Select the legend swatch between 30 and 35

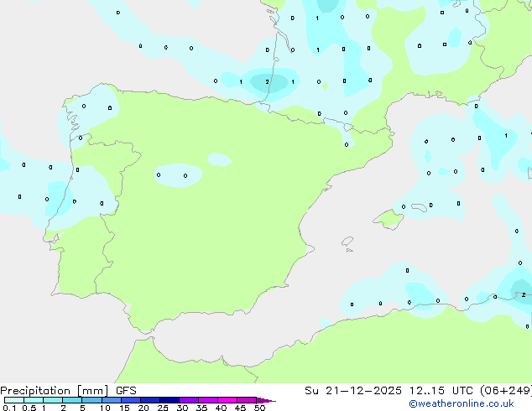pyautogui.click(x=189, y=400)
